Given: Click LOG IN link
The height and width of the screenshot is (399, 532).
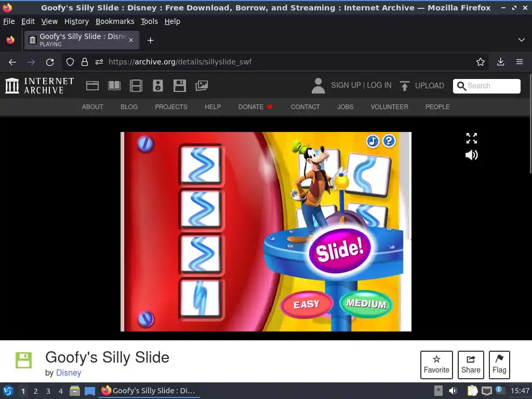Looking at the screenshot, I should [379, 85].
